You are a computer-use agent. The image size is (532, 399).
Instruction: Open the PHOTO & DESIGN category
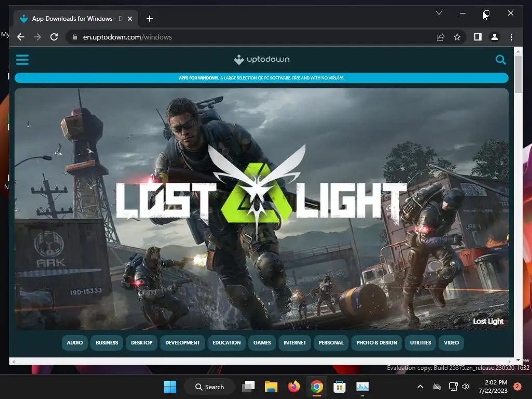(x=377, y=343)
